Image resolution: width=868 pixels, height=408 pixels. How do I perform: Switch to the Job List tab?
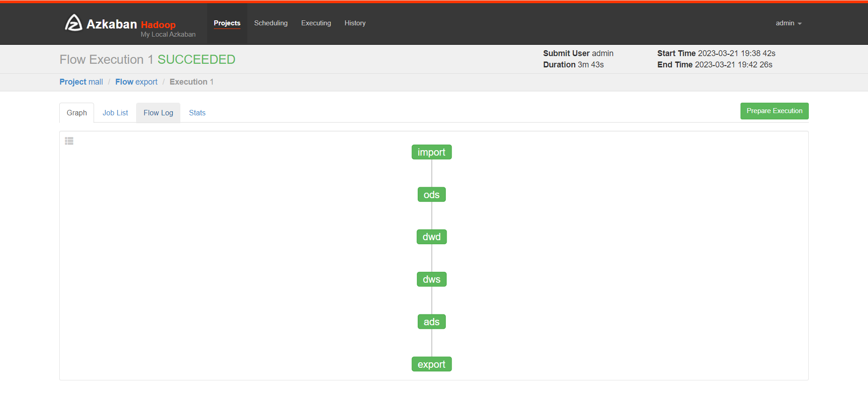click(115, 113)
